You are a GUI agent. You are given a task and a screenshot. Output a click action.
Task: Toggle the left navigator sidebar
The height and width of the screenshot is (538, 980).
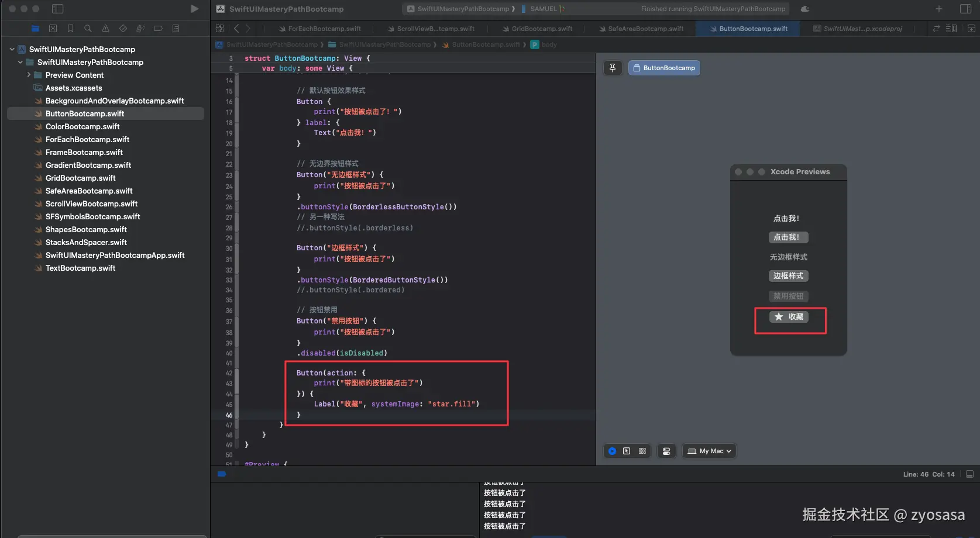click(x=57, y=9)
